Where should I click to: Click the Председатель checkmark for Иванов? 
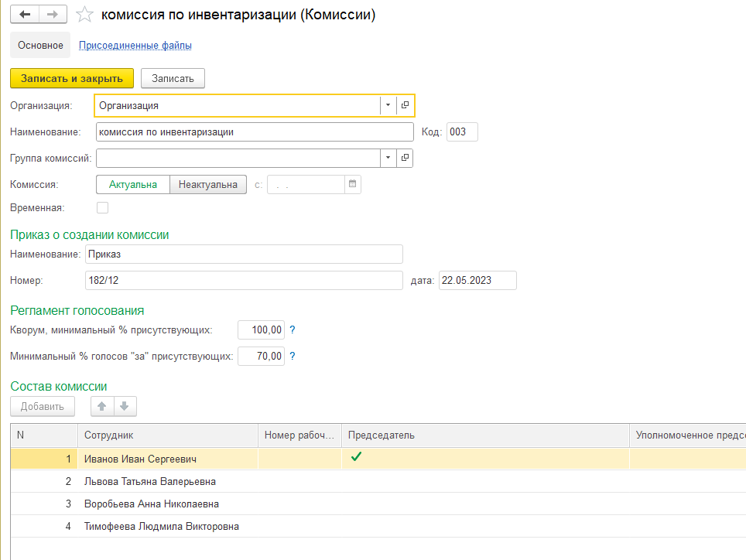[x=356, y=457]
